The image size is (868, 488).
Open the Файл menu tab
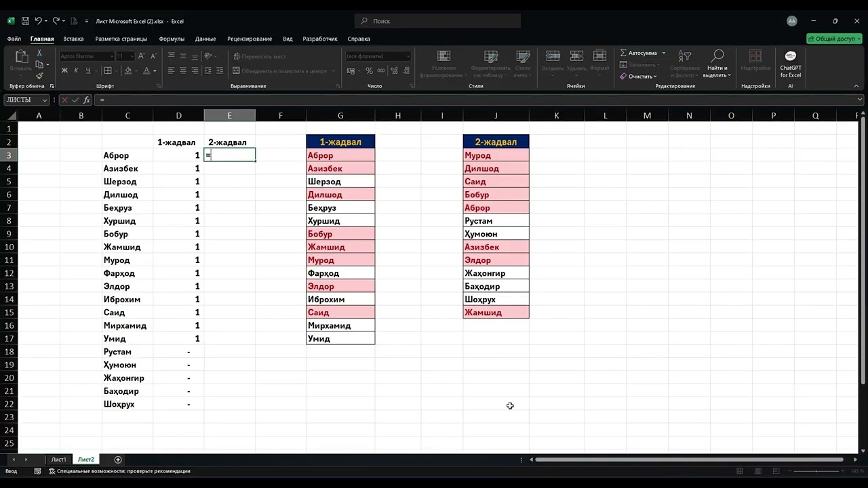(14, 39)
